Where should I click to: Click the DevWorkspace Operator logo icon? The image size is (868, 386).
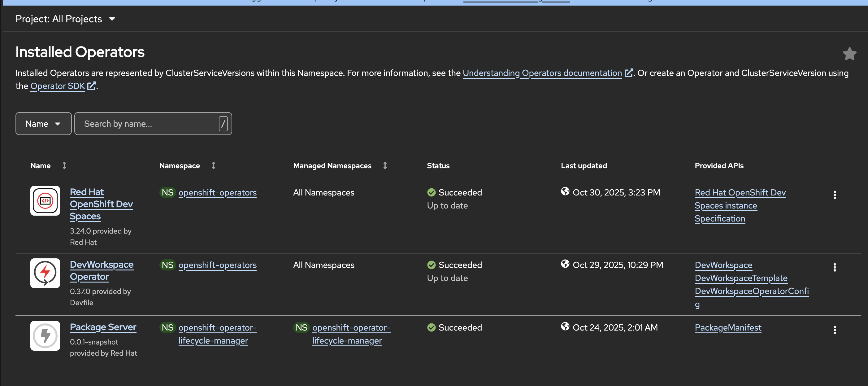tap(45, 273)
